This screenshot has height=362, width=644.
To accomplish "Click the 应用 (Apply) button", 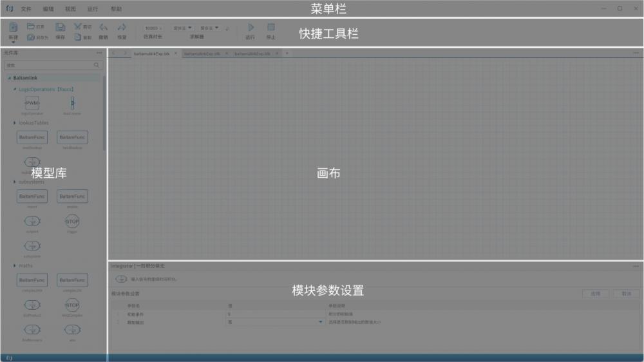I will [595, 293].
